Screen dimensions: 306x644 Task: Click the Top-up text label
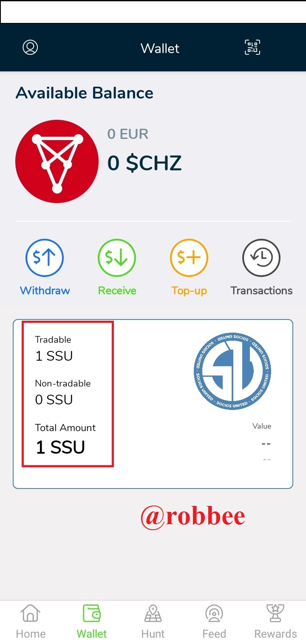click(189, 291)
